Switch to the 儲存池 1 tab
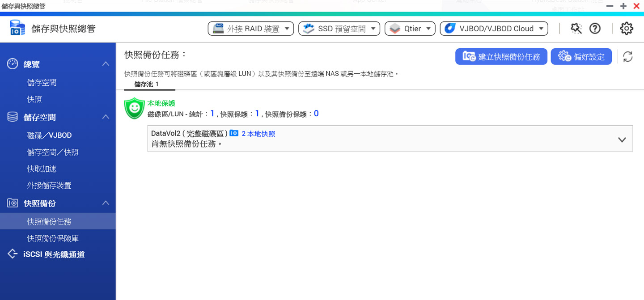 (x=146, y=84)
